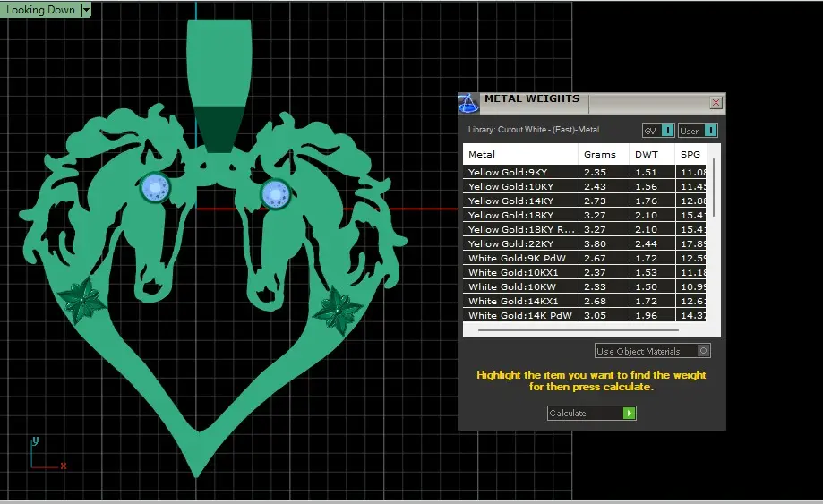Click the Library: Cutout White label
The image size is (823, 504).
pos(533,130)
